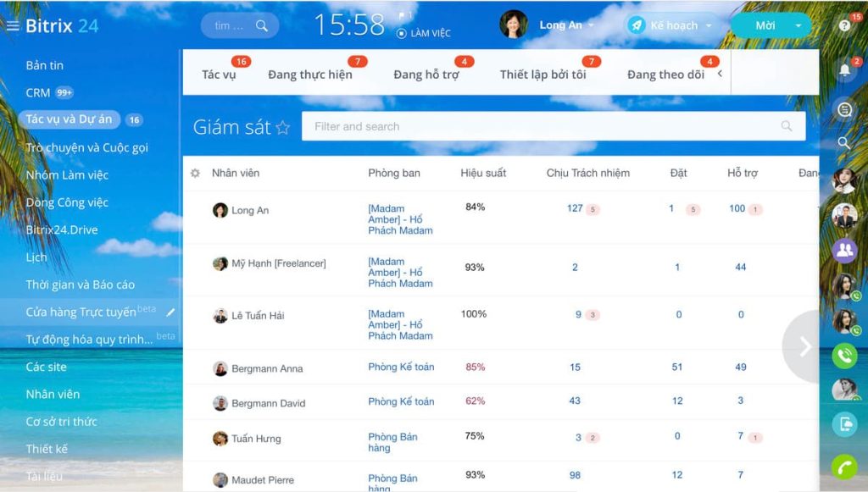Expand the Long An user dropdown

tap(591, 25)
